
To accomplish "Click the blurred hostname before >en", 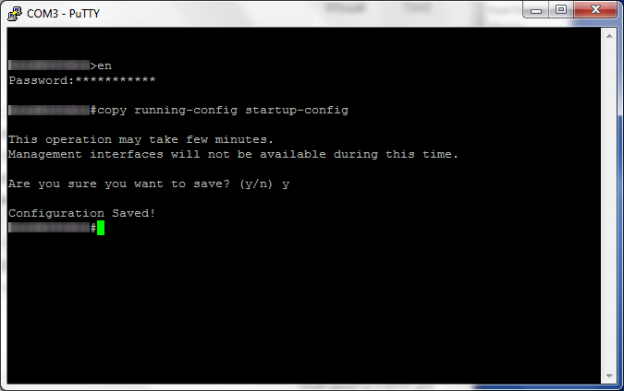I will coord(49,65).
